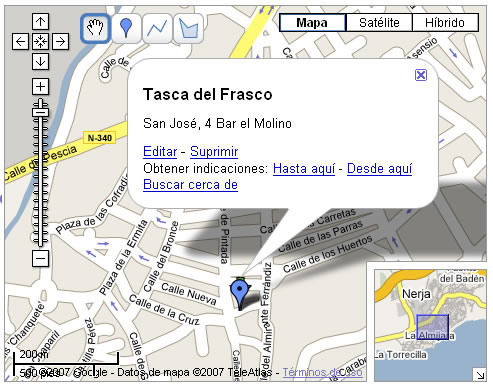
Task: Pan the map down with arrow
Action: (x=40, y=62)
